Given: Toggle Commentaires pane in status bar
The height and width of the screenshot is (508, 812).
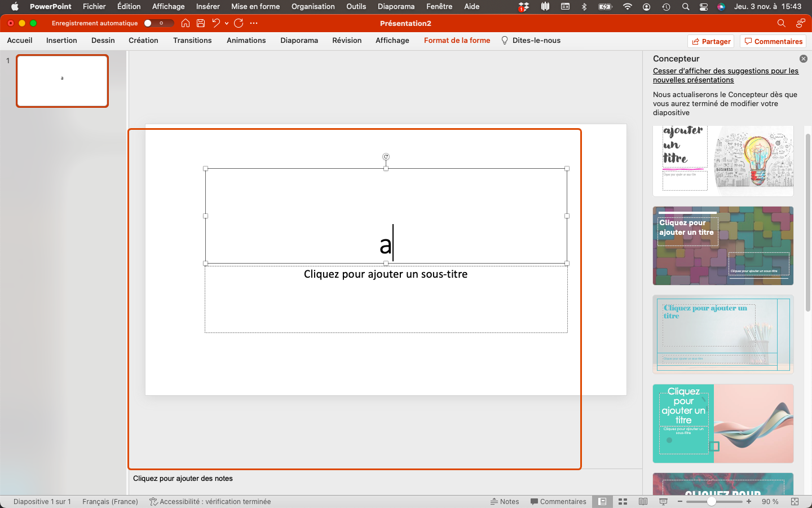Looking at the screenshot, I should 558,501.
